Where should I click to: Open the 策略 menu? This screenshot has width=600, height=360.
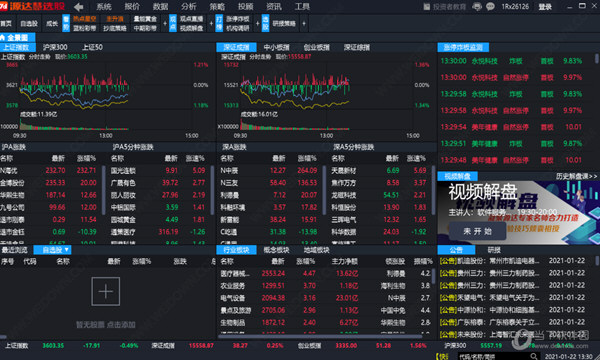point(217,7)
